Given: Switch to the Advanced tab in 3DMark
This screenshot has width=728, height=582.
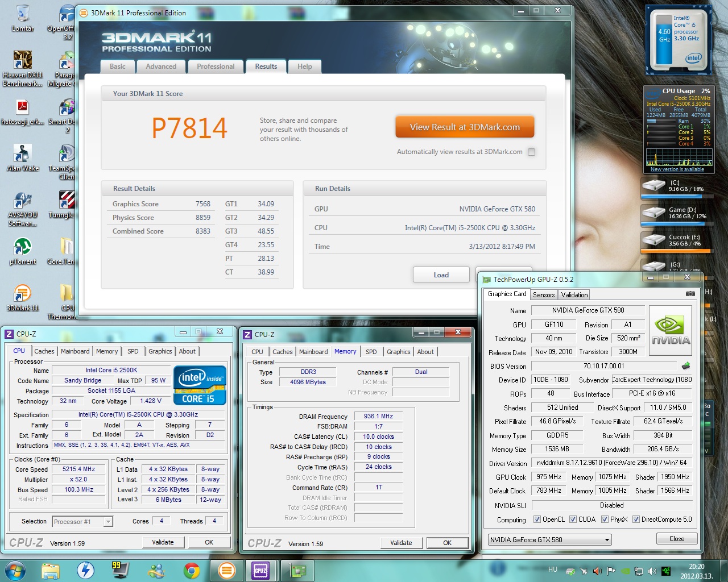Looking at the screenshot, I should 161,66.
